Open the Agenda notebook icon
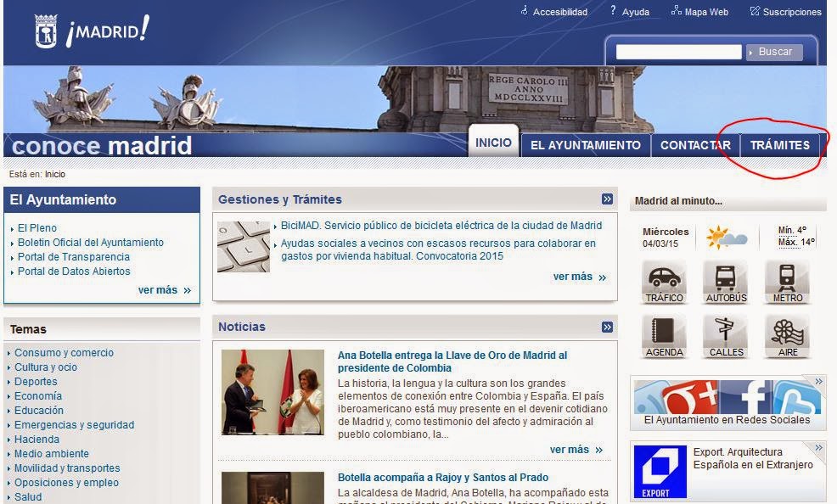 tap(664, 337)
